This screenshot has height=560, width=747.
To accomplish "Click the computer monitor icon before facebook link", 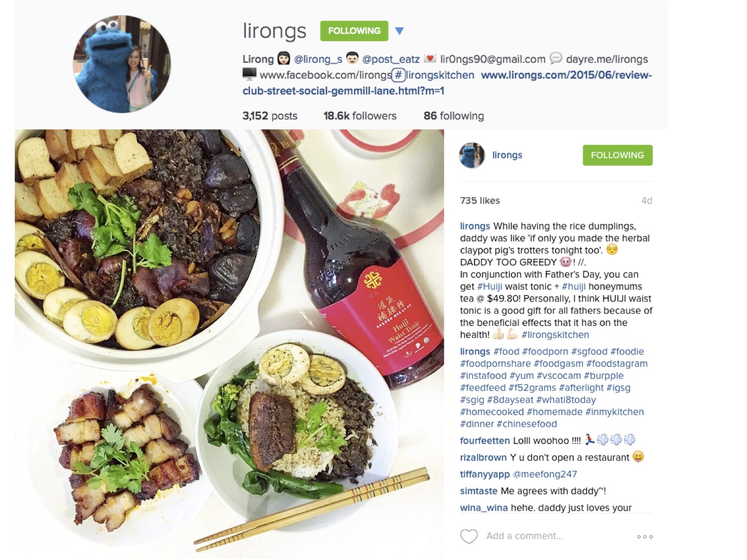I will tap(249, 74).
